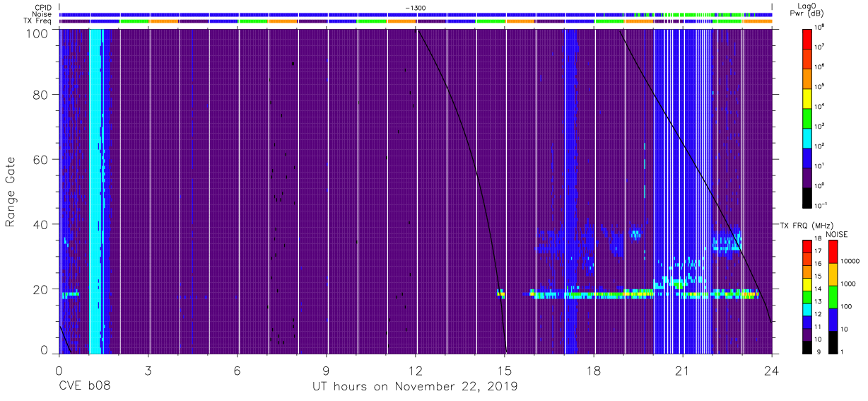Viewport: 868px width, 401px height.
Task: Click the '1000' label on NOISE bar
Action: click(848, 283)
